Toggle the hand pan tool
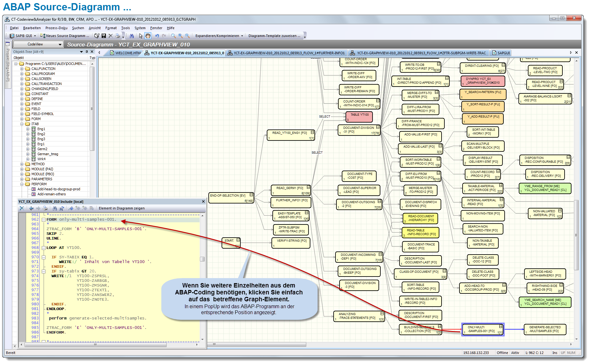The width and height of the screenshot is (590, 364). (x=147, y=36)
